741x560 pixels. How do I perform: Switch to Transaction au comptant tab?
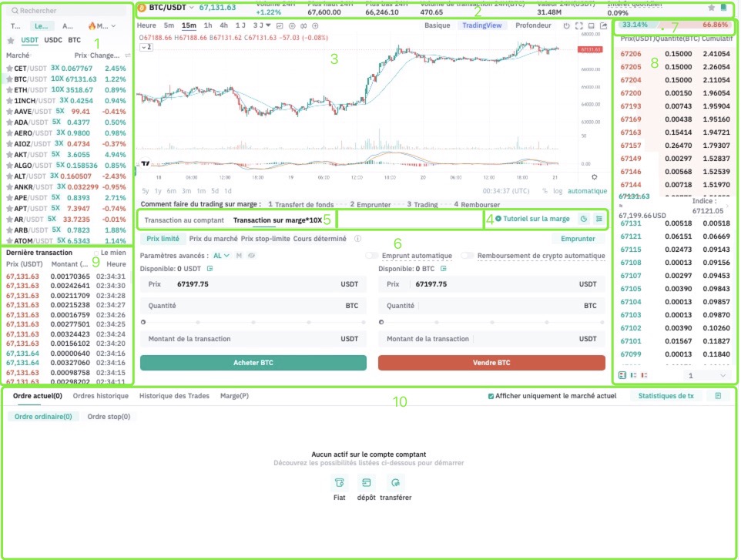tap(184, 220)
